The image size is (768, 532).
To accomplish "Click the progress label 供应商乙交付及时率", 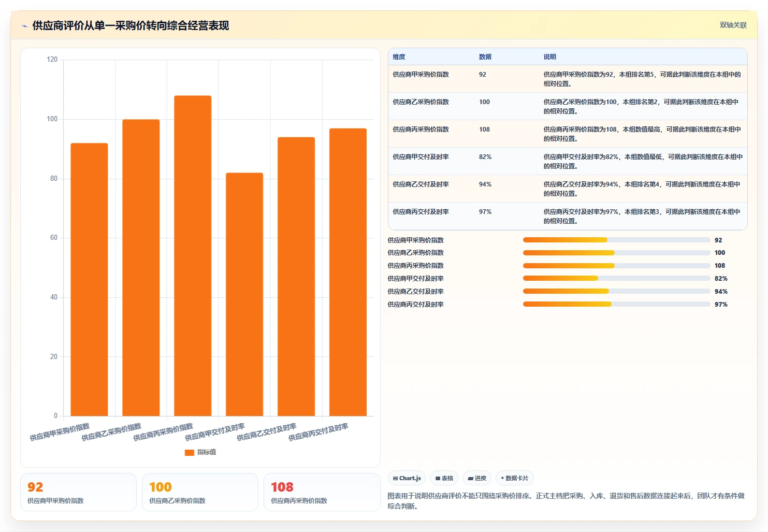I will coord(415,292).
